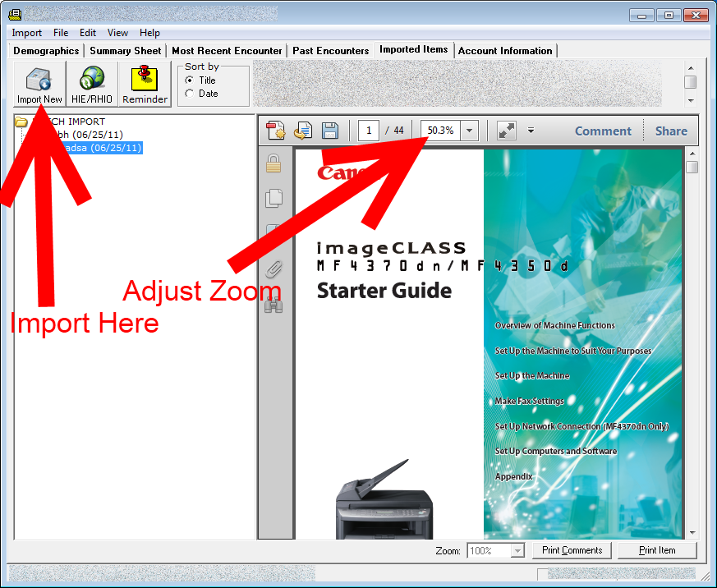Click the Print Comments button
This screenshot has width=717, height=588.
pos(572,550)
